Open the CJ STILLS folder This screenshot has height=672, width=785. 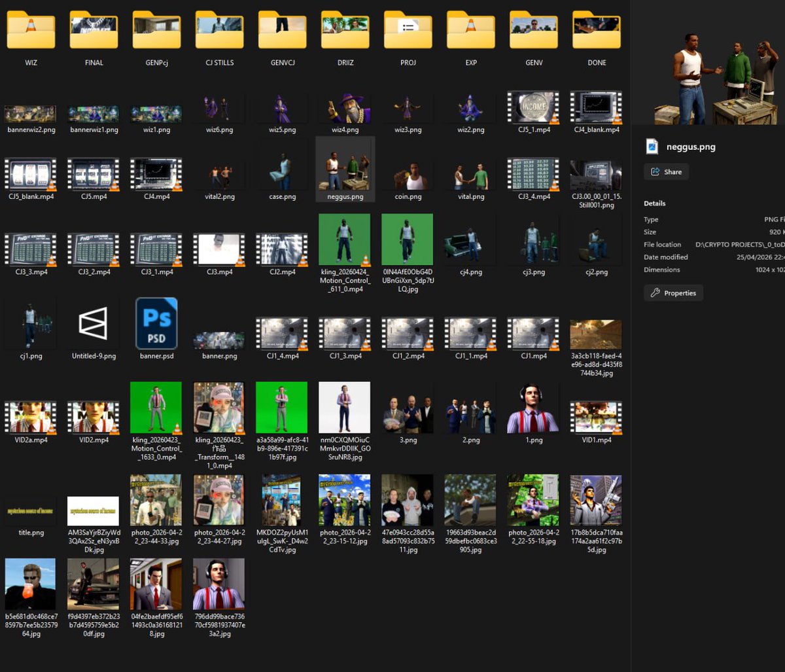point(219,30)
